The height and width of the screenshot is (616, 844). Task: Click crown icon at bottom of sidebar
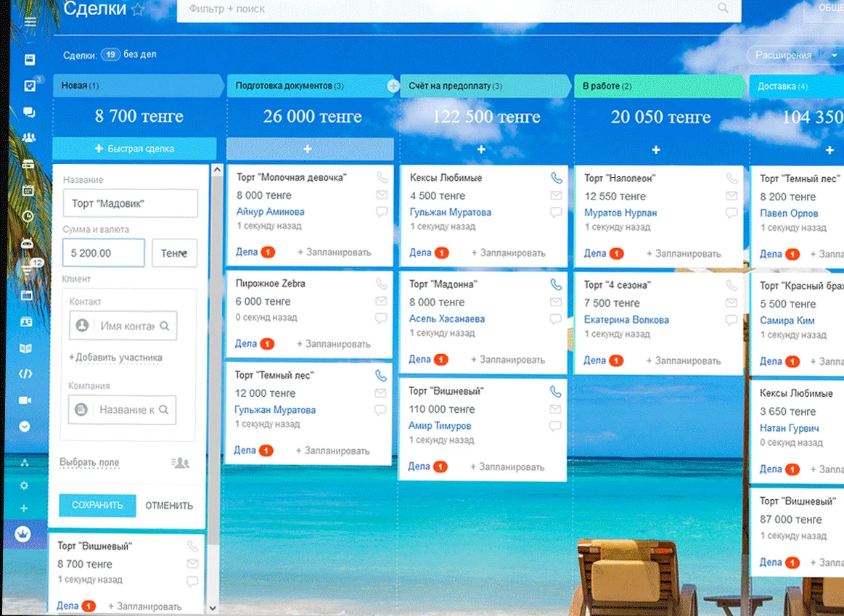tap(23, 535)
